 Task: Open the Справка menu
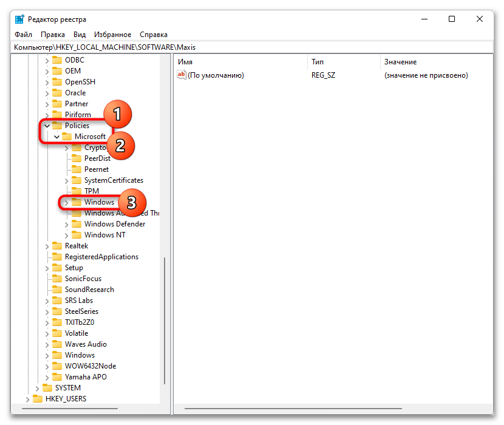pyautogui.click(x=154, y=35)
